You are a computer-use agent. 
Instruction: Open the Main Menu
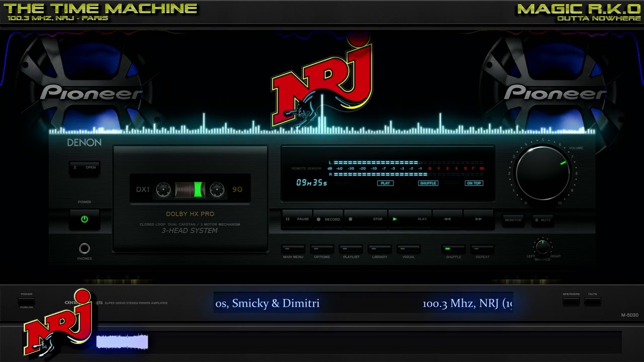tap(293, 249)
